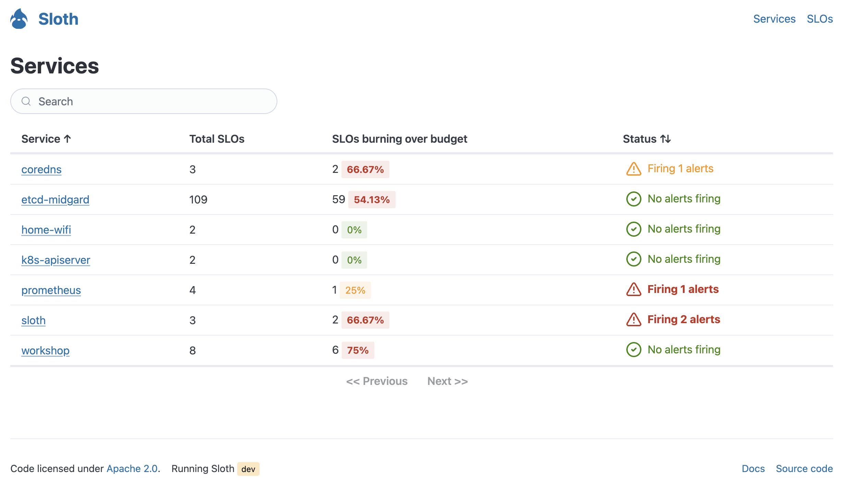This screenshot has height=494, width=868.
Task: Sort by Status column arrows
Action: point(665,139)
